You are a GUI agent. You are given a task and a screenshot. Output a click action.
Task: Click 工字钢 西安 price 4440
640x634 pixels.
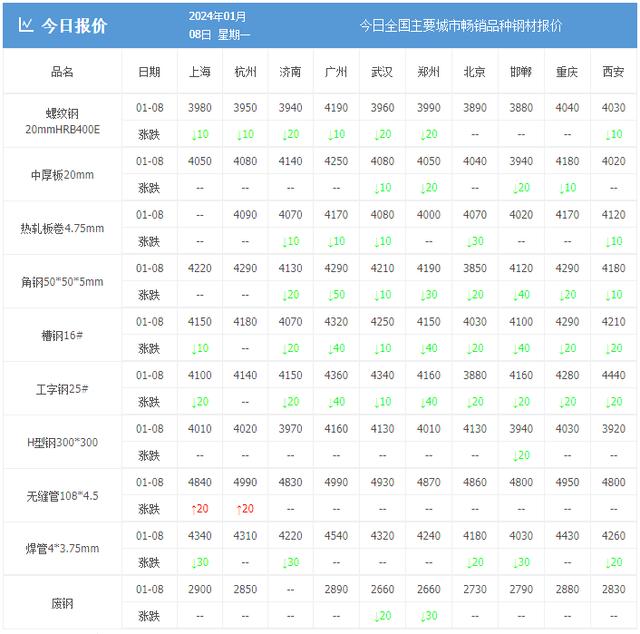pos(613,375)
